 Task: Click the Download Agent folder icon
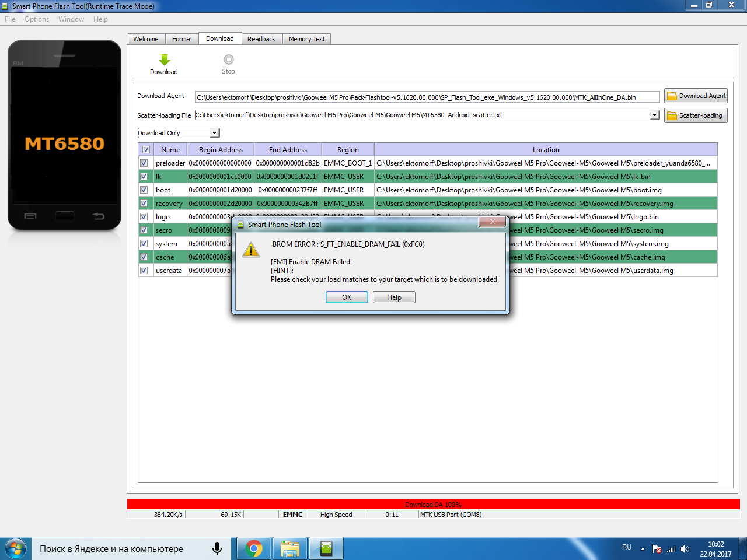click(x=672, y=96)
